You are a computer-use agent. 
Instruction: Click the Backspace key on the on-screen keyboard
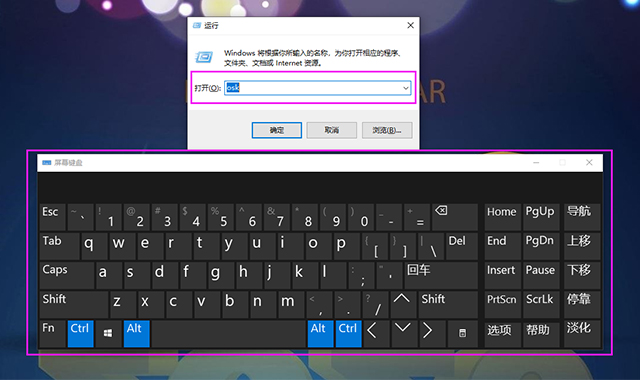[x=455, y=217]
